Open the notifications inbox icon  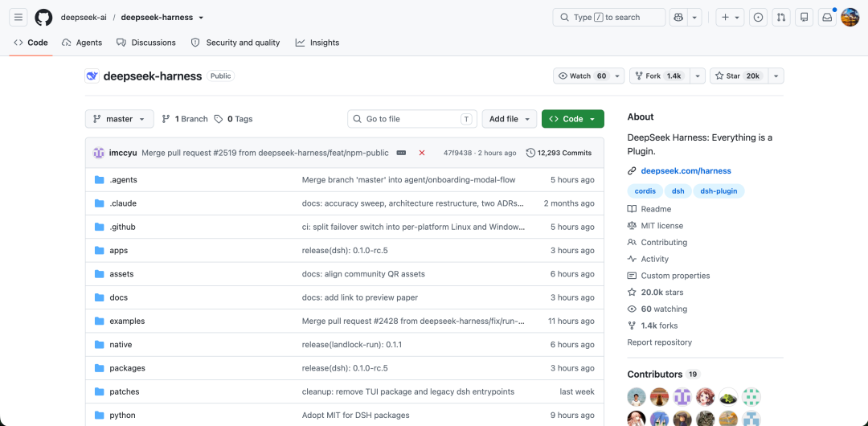point(827,17)
